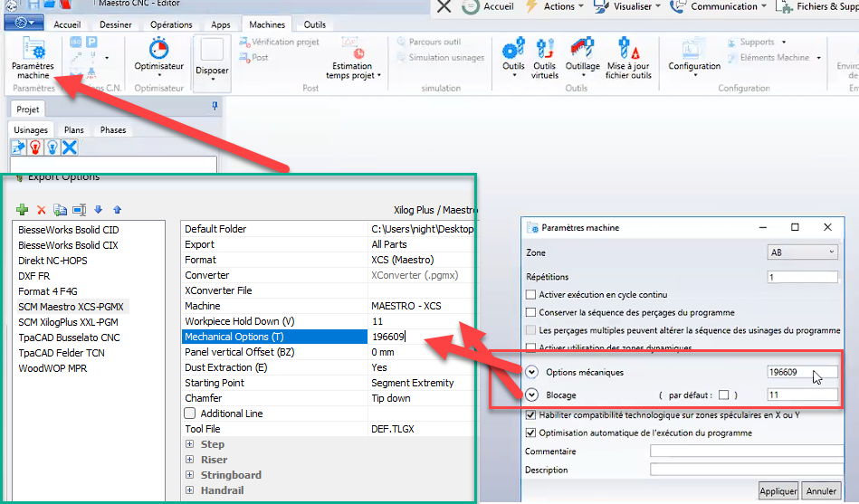Uncheck Habiliter compatibilité technologique checkbox
Viewport: 859px width, 504px height.
530,415
